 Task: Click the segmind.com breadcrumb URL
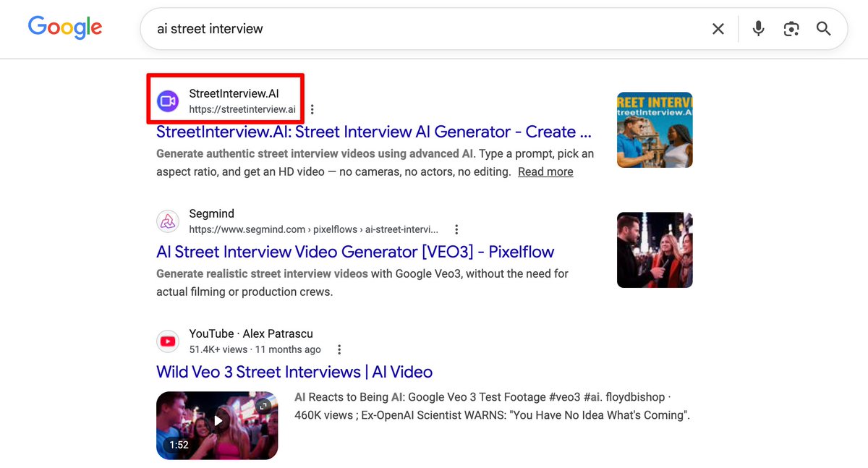[314, 230]
